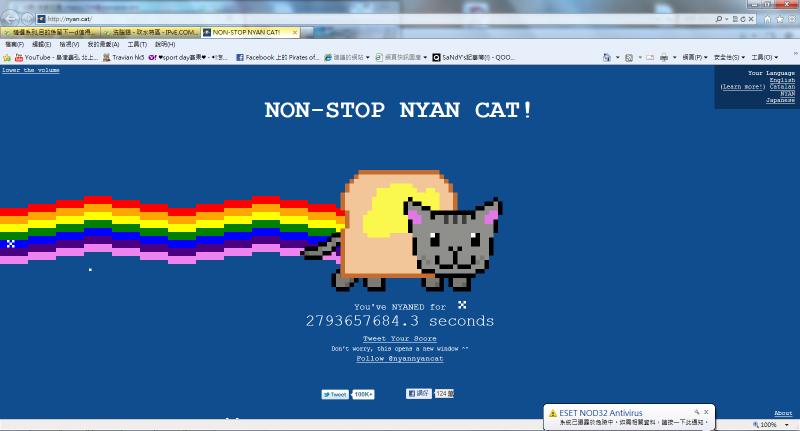This screenshot has height=431, width=800.
Task: Open the About link
Action: pyautogui.click(x=783, y=413)
